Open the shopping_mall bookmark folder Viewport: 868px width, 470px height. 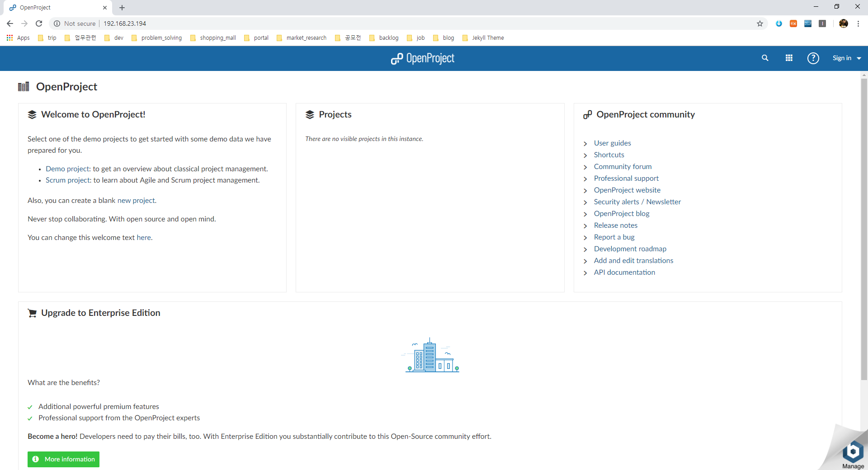pyautogui.click(x=213, y=38)
